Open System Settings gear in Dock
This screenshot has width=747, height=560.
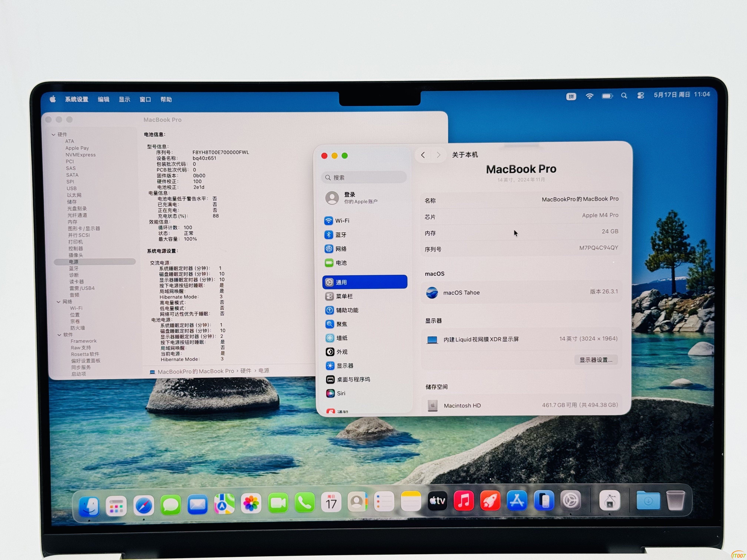coord(570,500)
